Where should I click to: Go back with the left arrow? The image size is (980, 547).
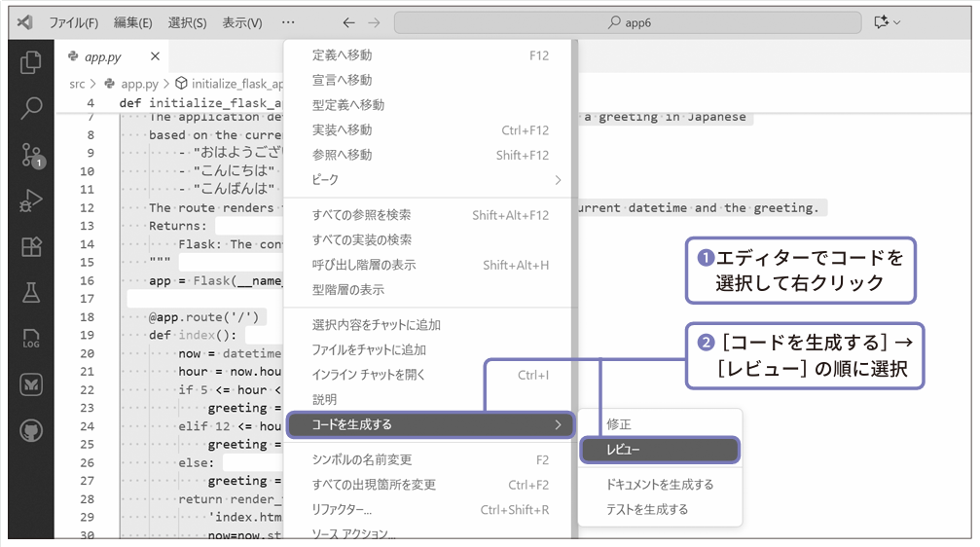tap(348, 22)
